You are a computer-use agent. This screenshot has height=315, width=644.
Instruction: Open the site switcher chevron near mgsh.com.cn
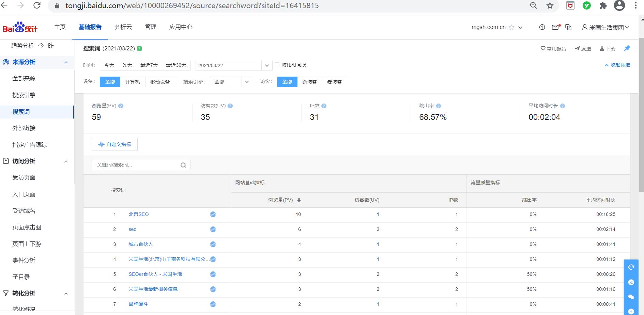520,27
